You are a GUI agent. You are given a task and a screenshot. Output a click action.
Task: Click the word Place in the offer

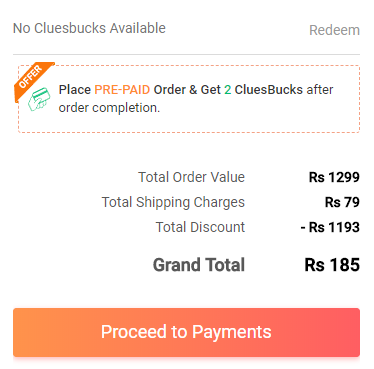(75, 90)
